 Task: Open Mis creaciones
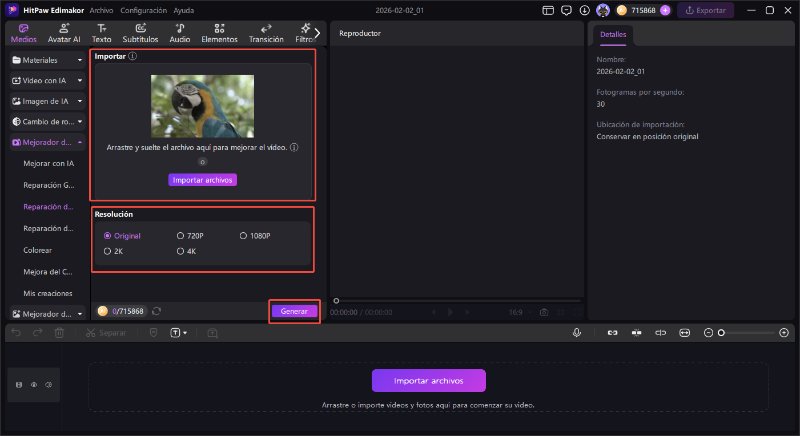tap(47, 294)
